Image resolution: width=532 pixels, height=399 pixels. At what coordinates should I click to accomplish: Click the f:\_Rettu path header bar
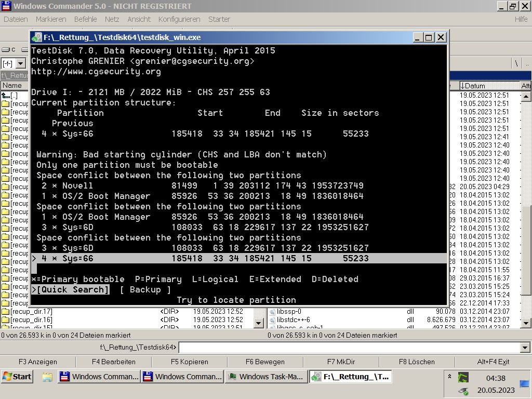coord(15,75)
